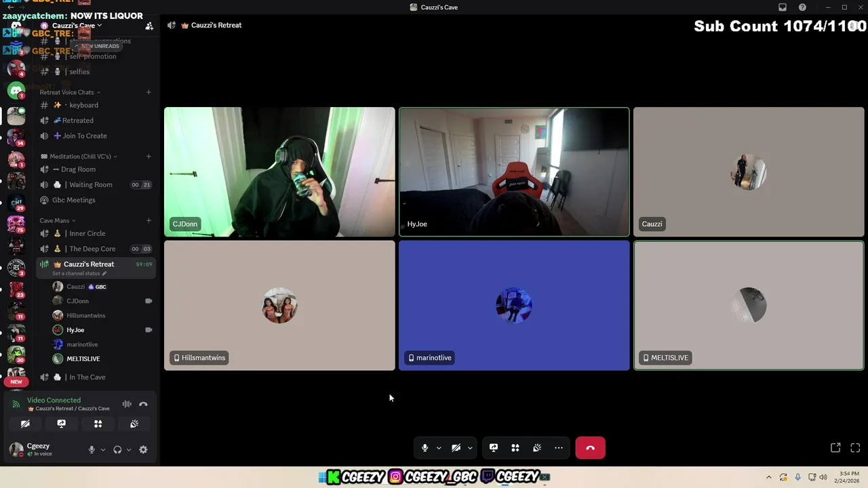
Task: Share your screen from call control bar
Action: pos(494,448)
